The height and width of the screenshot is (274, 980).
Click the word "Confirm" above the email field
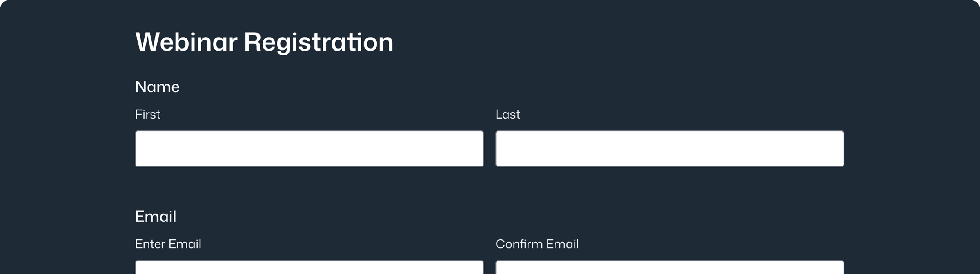coord(519,244)
